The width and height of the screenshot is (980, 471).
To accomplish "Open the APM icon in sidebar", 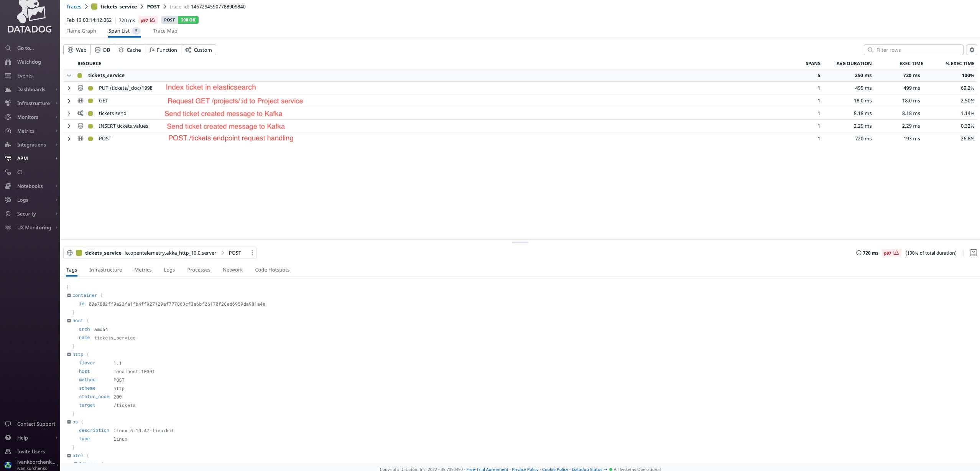I will pos(8,158).
